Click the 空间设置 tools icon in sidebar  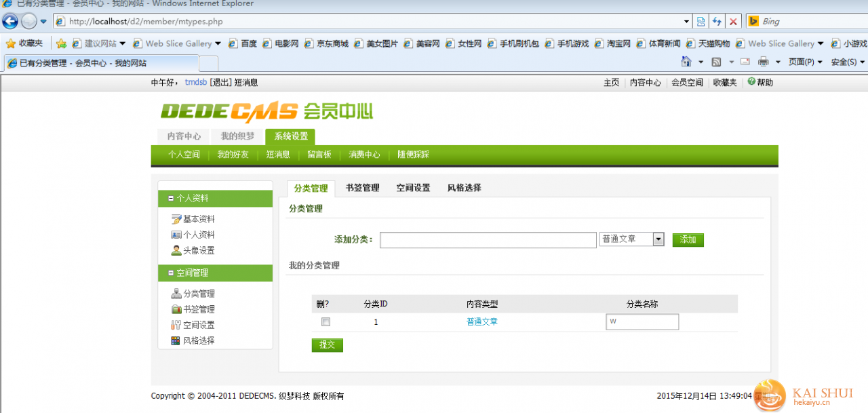pyautogui.click(x=176, y=325)
